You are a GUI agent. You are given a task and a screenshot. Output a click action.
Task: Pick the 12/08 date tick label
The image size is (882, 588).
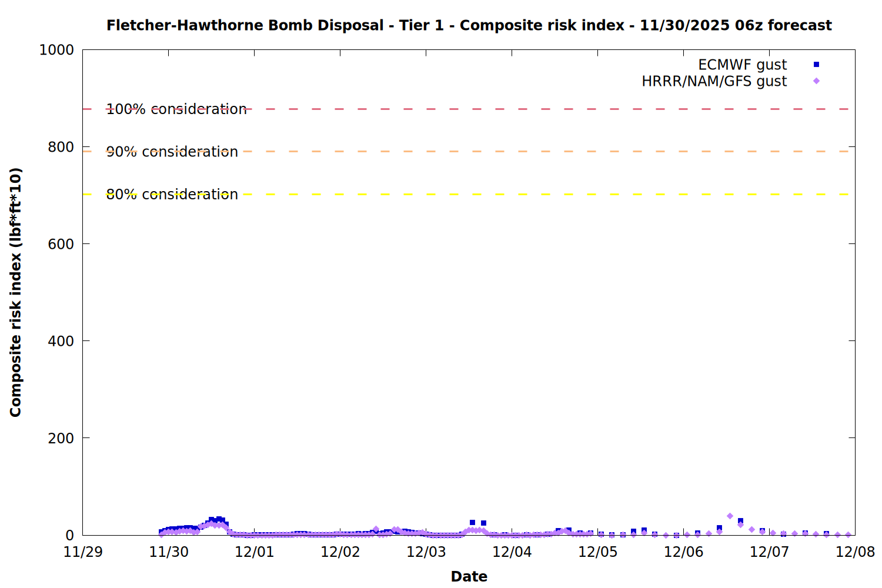point(855,552)
